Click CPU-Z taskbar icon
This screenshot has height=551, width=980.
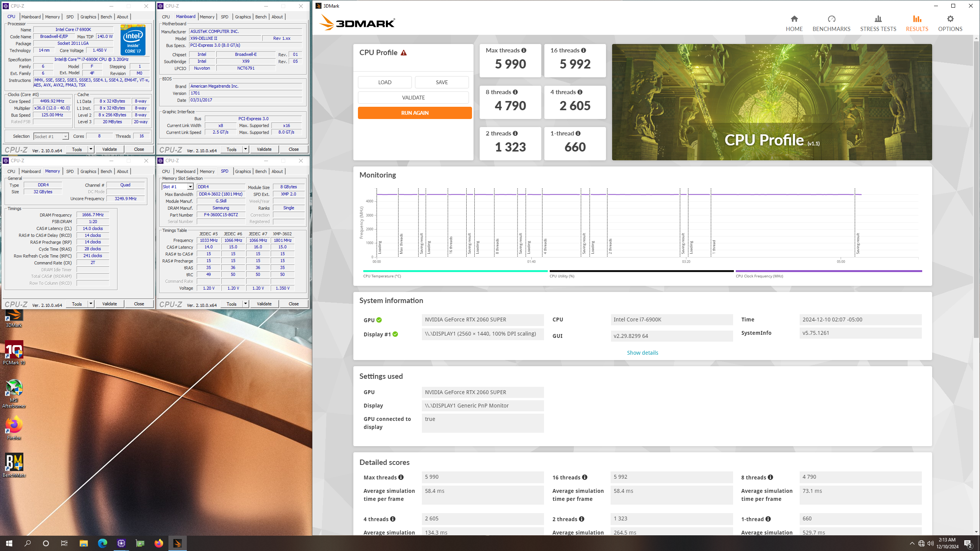[121, 543]
